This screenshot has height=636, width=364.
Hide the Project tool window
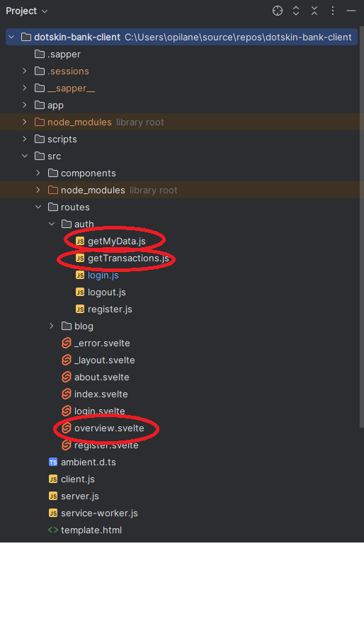[x=351, y=11]
